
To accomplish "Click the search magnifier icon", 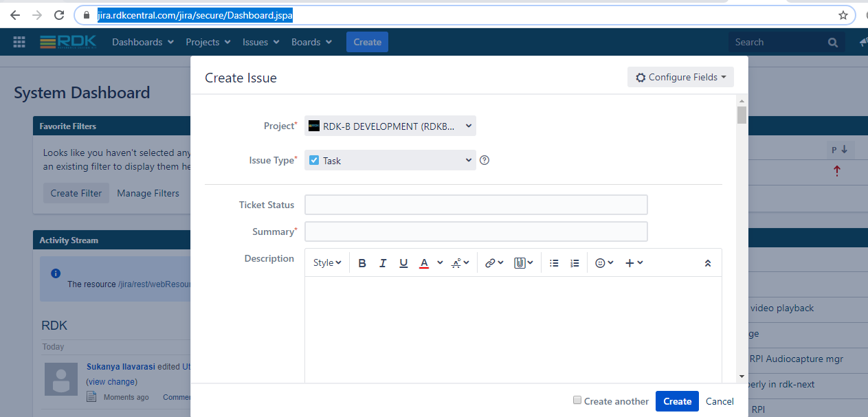I will click(x=833, y=42).
